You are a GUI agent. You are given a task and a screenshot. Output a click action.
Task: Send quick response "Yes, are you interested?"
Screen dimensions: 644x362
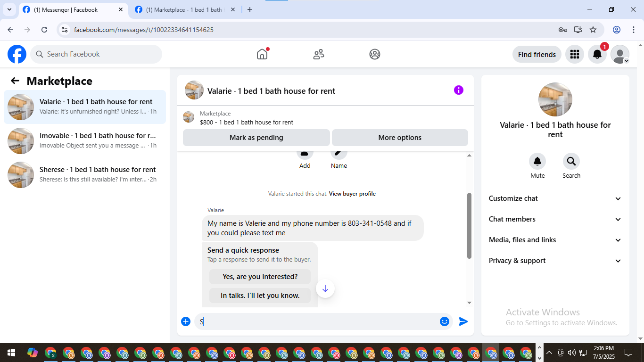pos(260,277)
